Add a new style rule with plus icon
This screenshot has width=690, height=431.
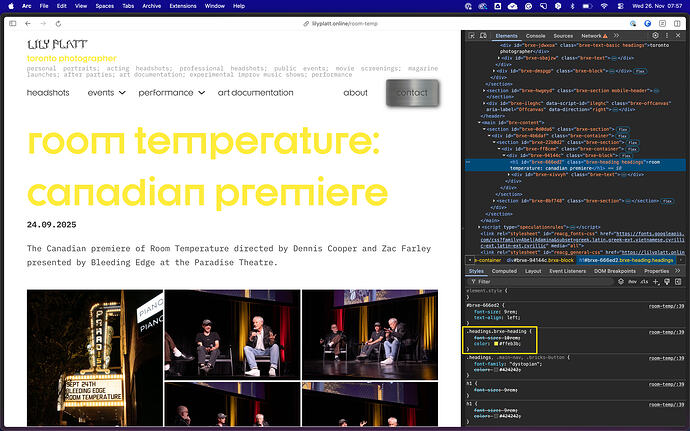[656, 281]
